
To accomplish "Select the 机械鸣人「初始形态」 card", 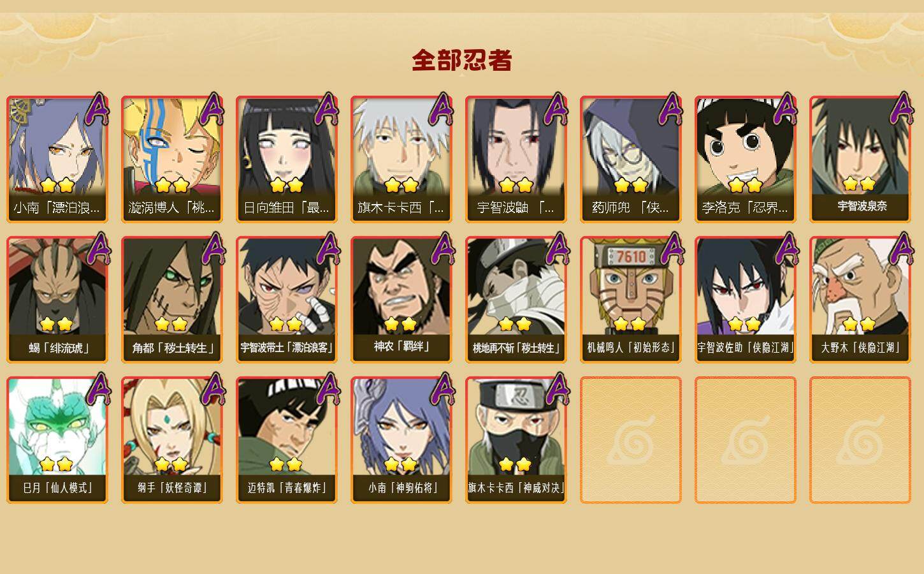I will pyautogui.click(x=631, y=299).
